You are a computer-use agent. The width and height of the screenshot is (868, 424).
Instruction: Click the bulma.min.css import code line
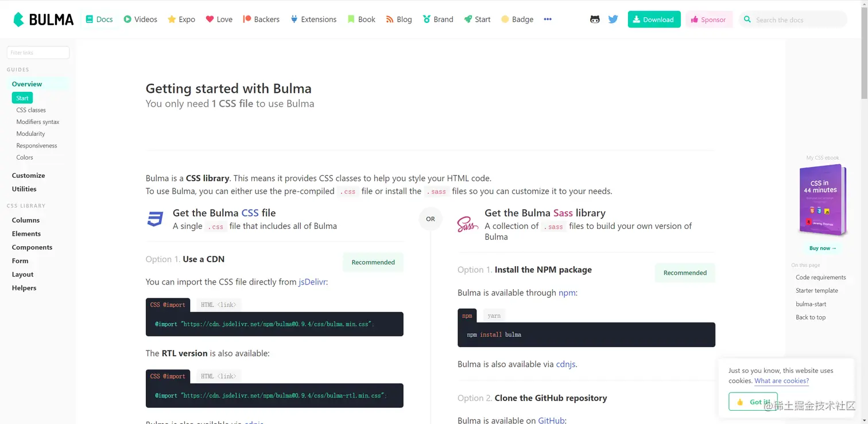coord(264,324)
